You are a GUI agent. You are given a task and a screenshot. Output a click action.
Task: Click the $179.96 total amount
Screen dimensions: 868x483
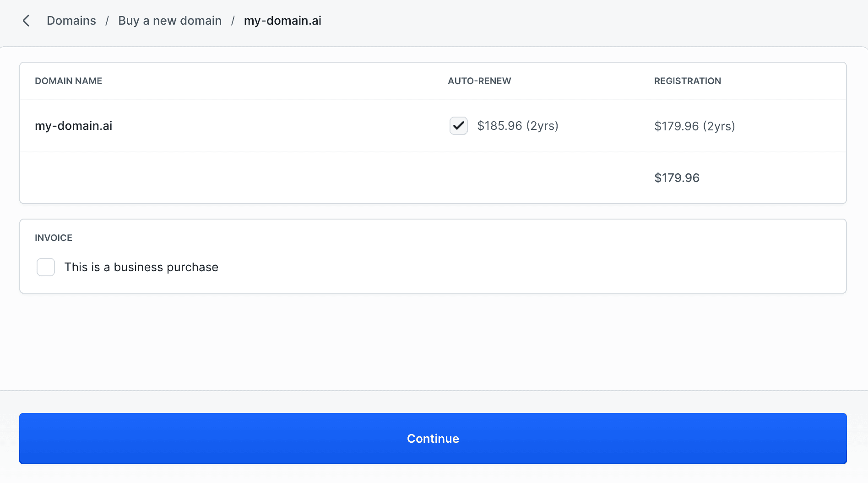pos(677,178)
